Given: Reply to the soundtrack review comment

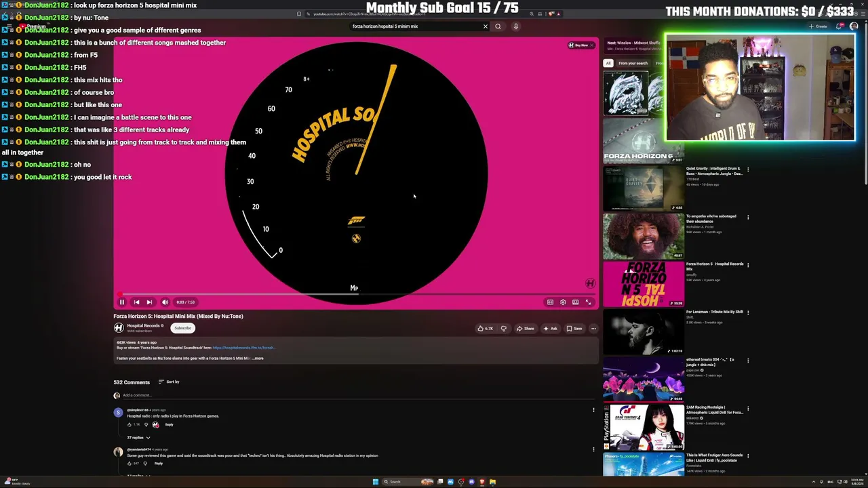Looking at the screenshot, I should [158, 464].
